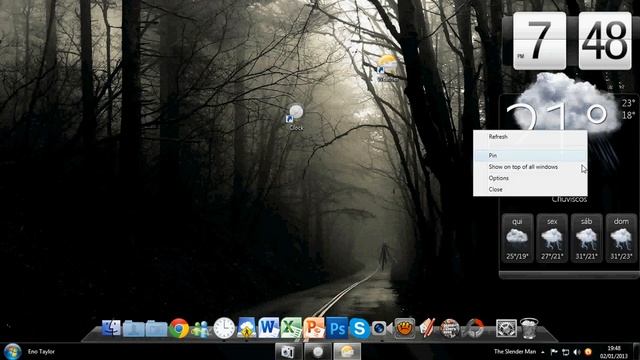Viewport: 640px width, 360px height.
Task: Launch Microsoft Word from the dock
Action: pos(269,328)
